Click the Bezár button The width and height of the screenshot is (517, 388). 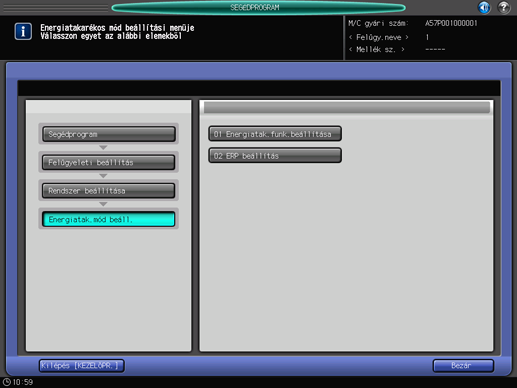[x=463, y=366]
